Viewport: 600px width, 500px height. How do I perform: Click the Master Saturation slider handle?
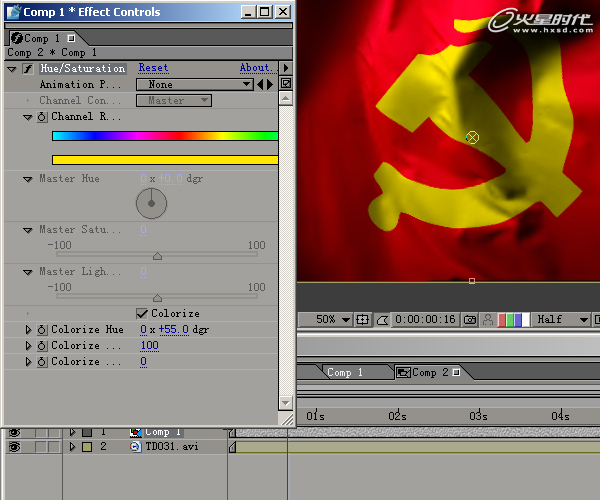pos(157,256)
